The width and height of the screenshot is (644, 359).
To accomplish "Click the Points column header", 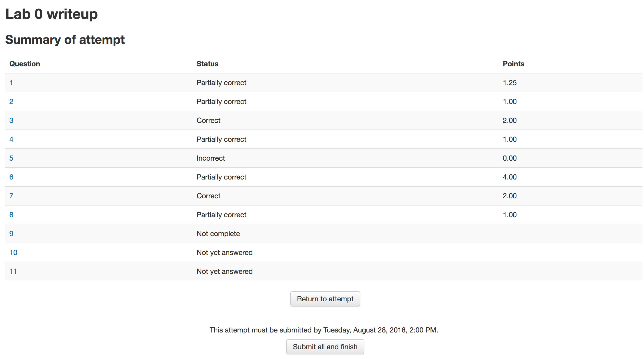I will (x=513, y=64).
